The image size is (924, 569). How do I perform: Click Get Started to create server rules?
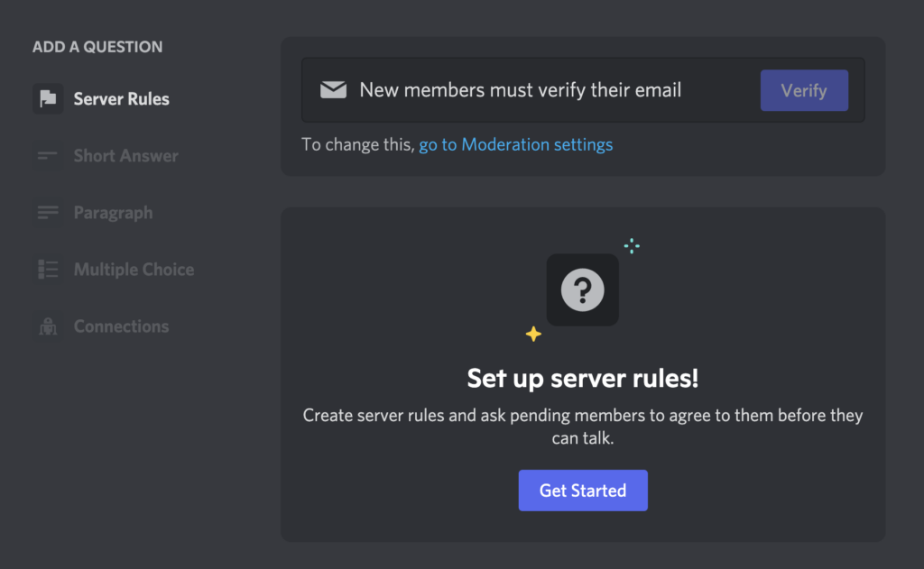pos(582,490)
